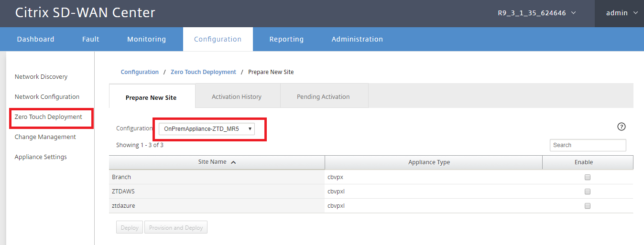Screen dimensions: 644x245
Task: Click the Zero Touch Deployment breadcrumb link
Action: pos(203,72)
